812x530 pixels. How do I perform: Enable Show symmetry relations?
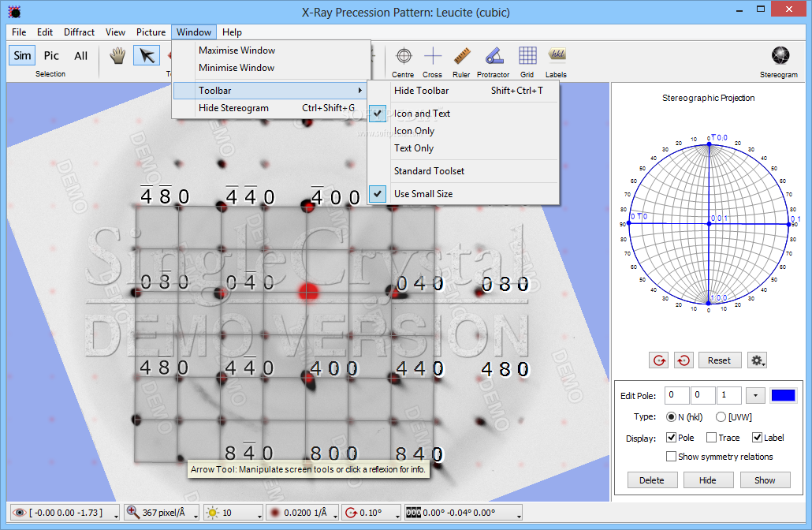[671, 457]
